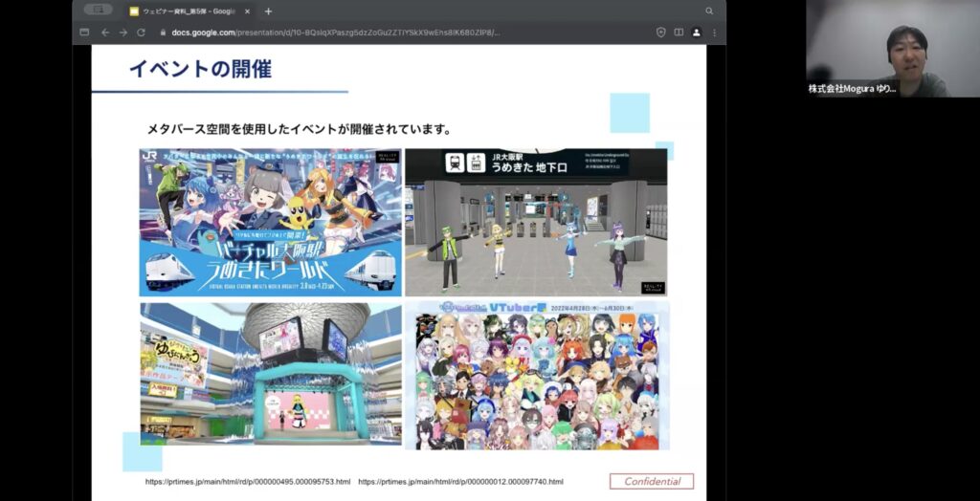This screenshot has height=501, width=980.
Task: Click the slide title イベントの開催
Action: [x=201, y=69]
